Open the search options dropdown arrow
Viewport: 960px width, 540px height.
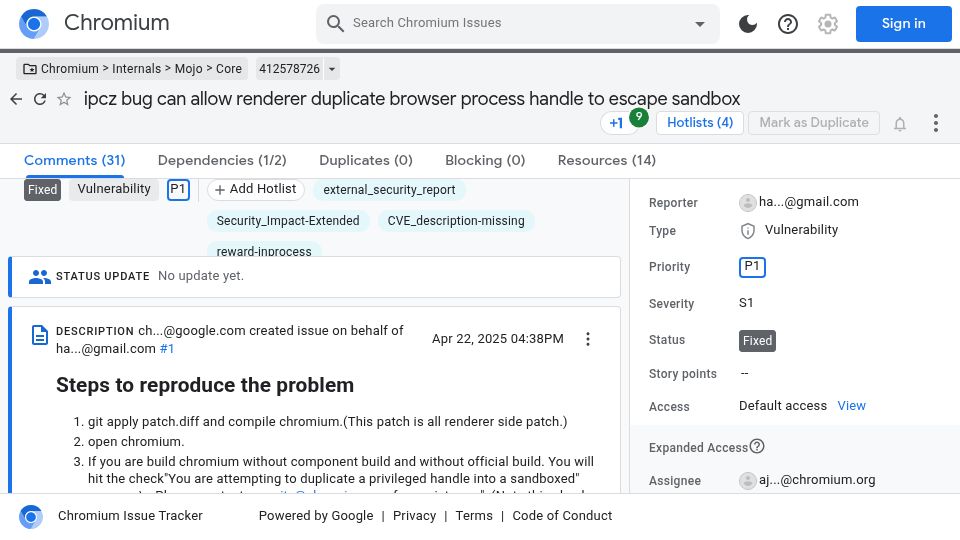click(x=699, y=24)
